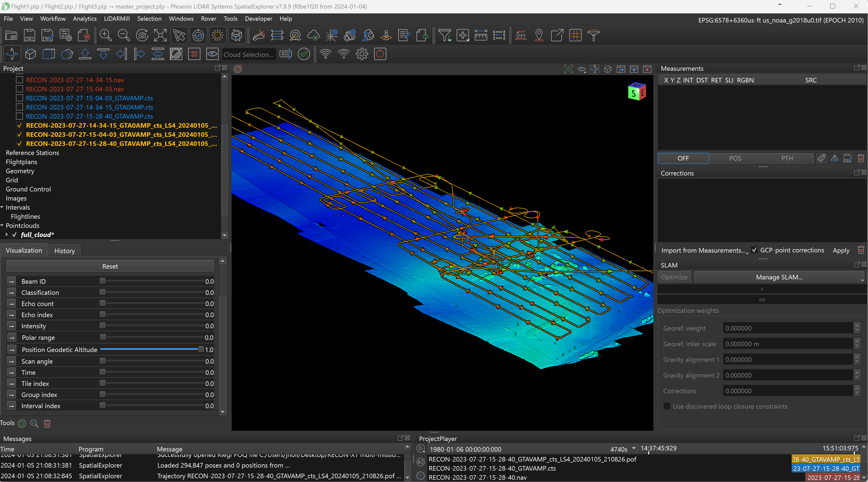Click the Georef. weight input field
The height and width of the screenshot is (482, 868).
[787, 328]
